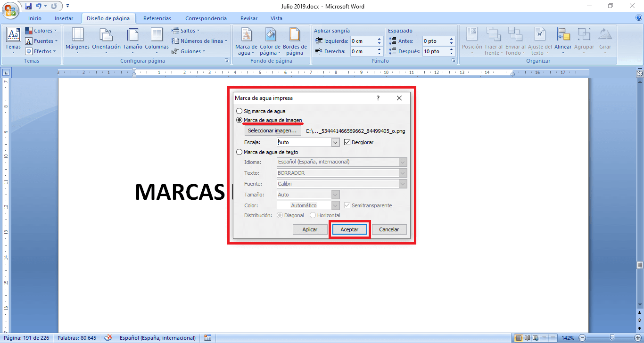This screenshot has height=343, width=644.
Task: Open Bordes de página dialog
Action: click(295, 41)
